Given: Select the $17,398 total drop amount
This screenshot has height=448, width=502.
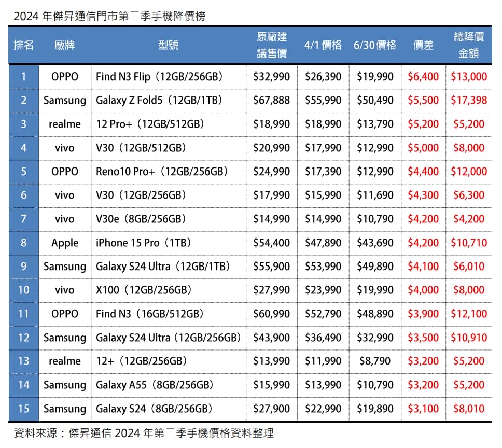Looking at the screenshot, I should tap(469, 101).
